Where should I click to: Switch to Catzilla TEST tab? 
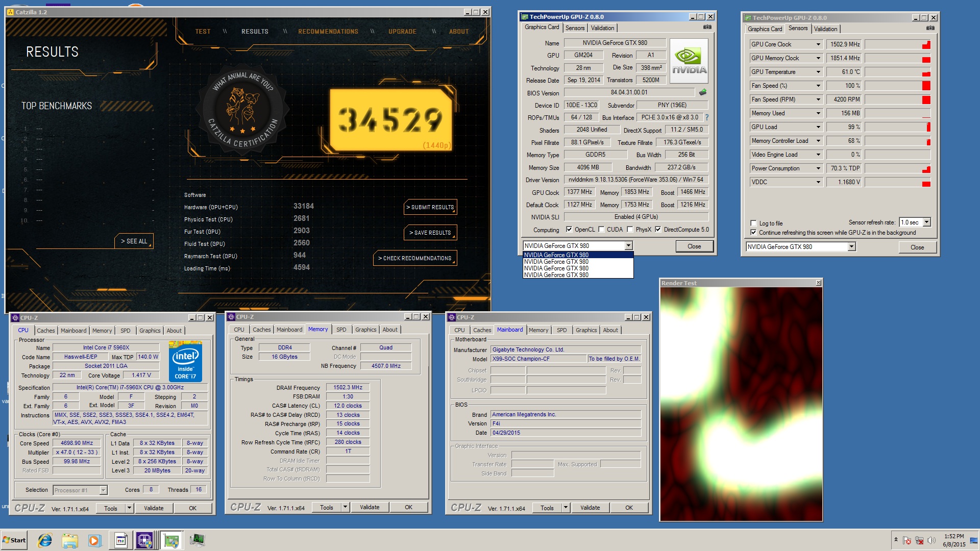point(203,32)
